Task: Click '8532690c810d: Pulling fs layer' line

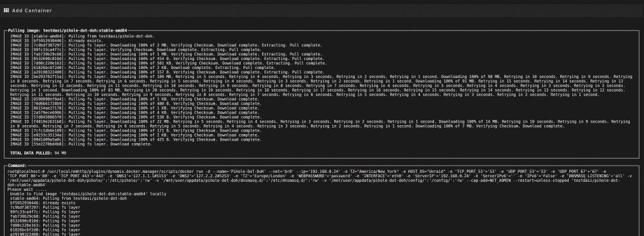Action: coord(45,221)
